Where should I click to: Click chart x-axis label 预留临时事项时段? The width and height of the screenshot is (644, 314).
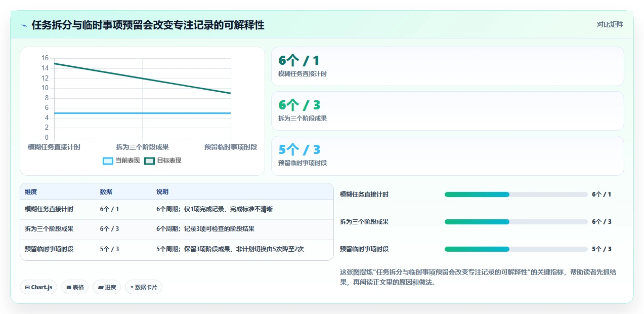(x=231, y=147)
